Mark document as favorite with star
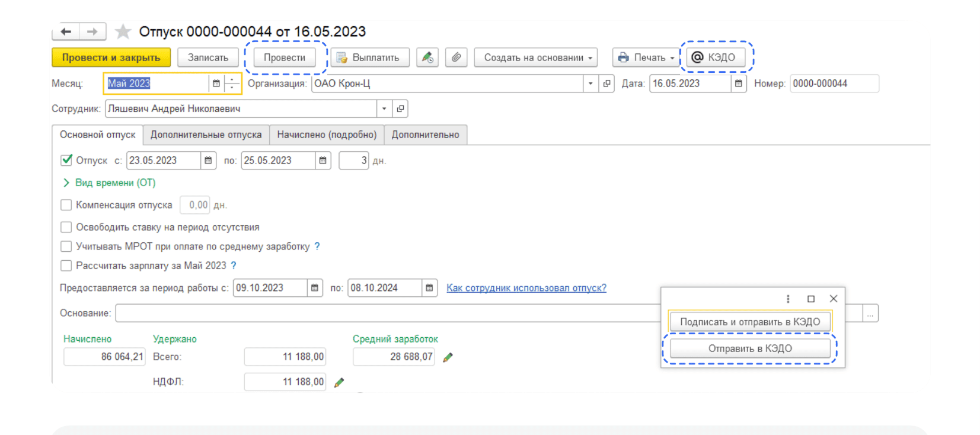The height and width of the screenshot is (435, 980). click(x=123, y=31)
